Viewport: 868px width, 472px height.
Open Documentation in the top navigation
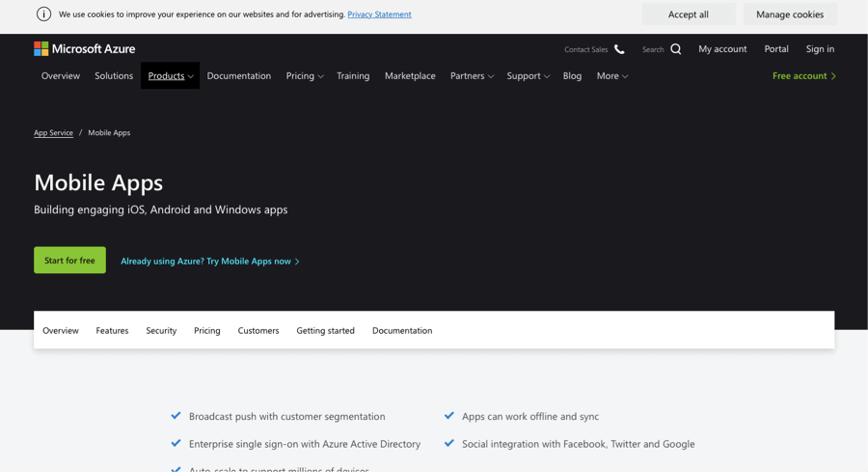[x=239, y=76]
